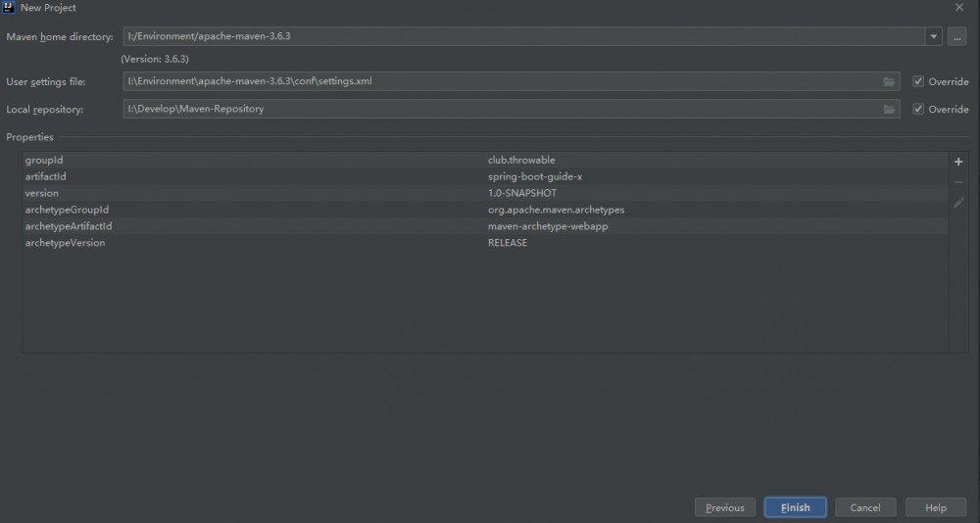This screenshot has height=523, width=980.
Task: Open Maven home directory browse ellipsis button
Action: 957,37
